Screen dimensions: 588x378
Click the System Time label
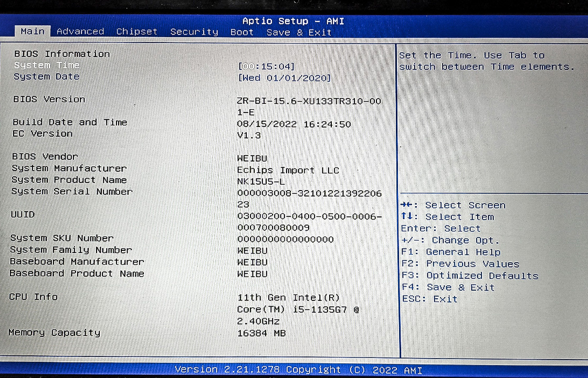[x=47, y=65]
